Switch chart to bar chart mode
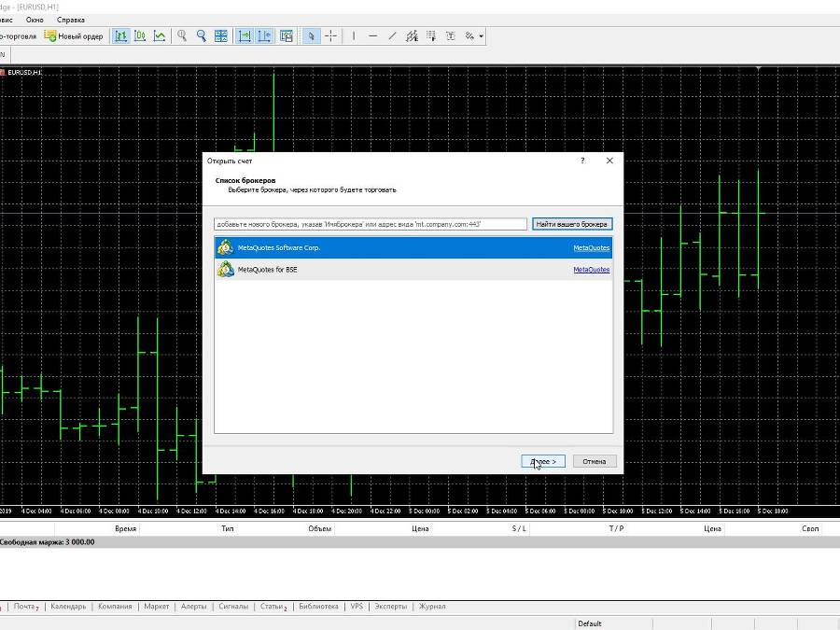Viewport: 840px width, 630px height. coord(120,36)
